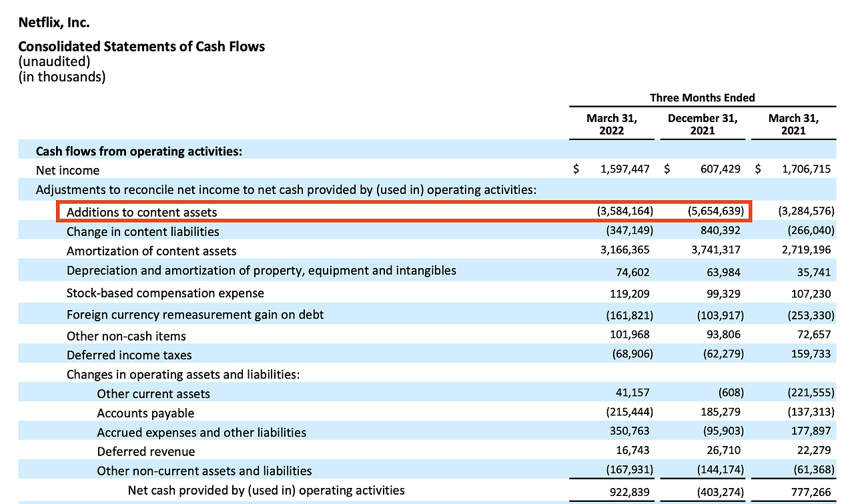
Task: Click the Consolidated Statements of Cash Flows heading
Action: tap(141, 47)
